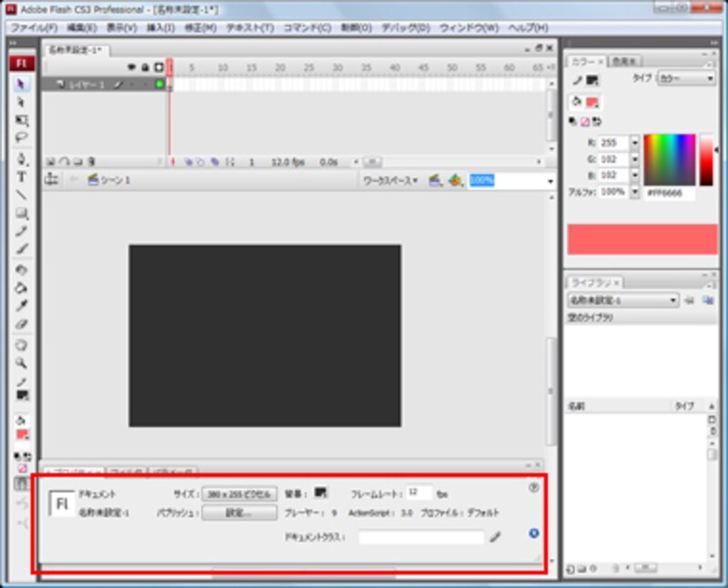728x588 pixels.
Task: Pick a color in the rainbow spectrum
Action: click(668, 159)
